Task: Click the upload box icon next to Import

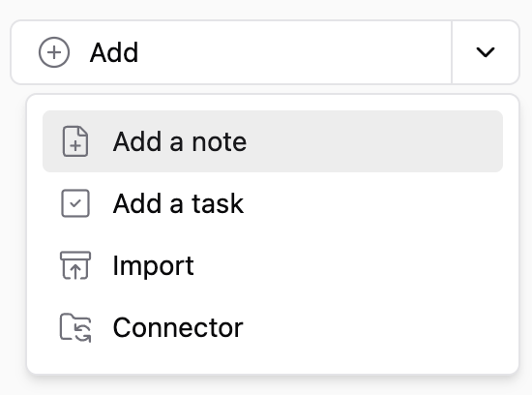Action: click(x=75, y=265)
